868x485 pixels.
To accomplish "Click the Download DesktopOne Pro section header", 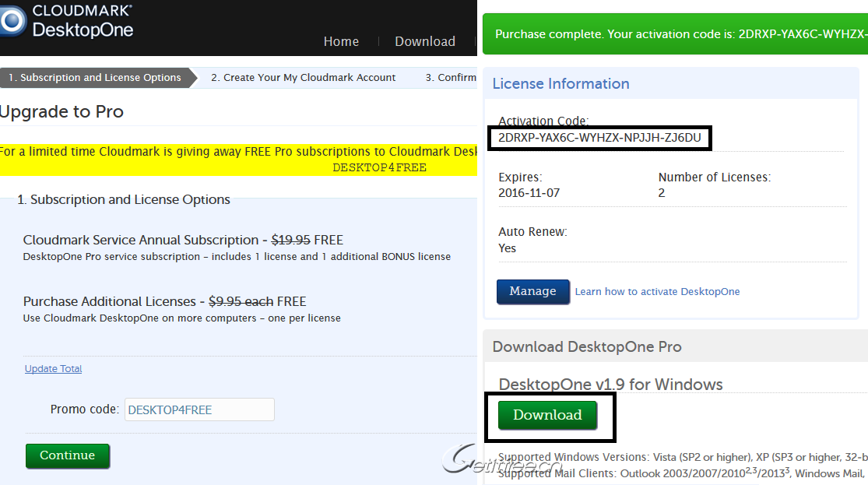I will tap(586, 346).
